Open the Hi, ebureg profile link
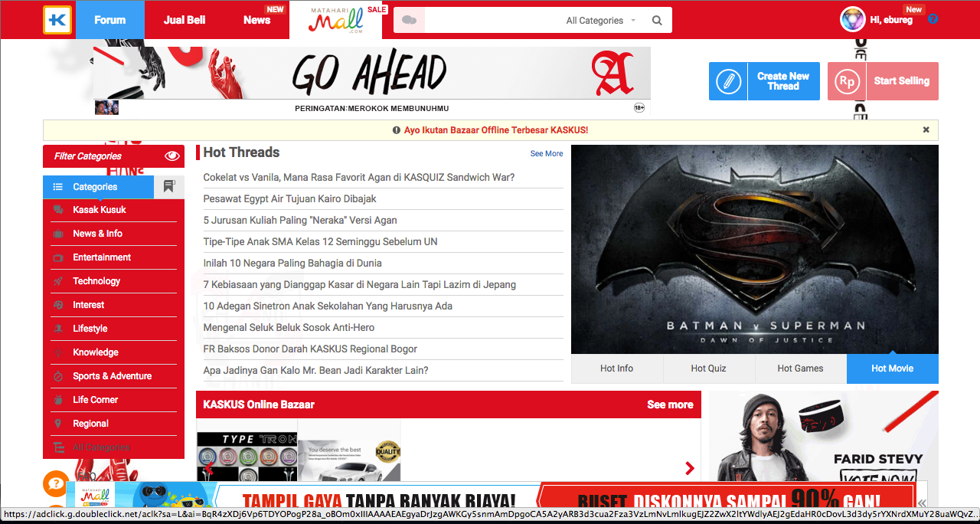This screenshot has height=524, width=980. pyautogui.click(x=891, y=20)
